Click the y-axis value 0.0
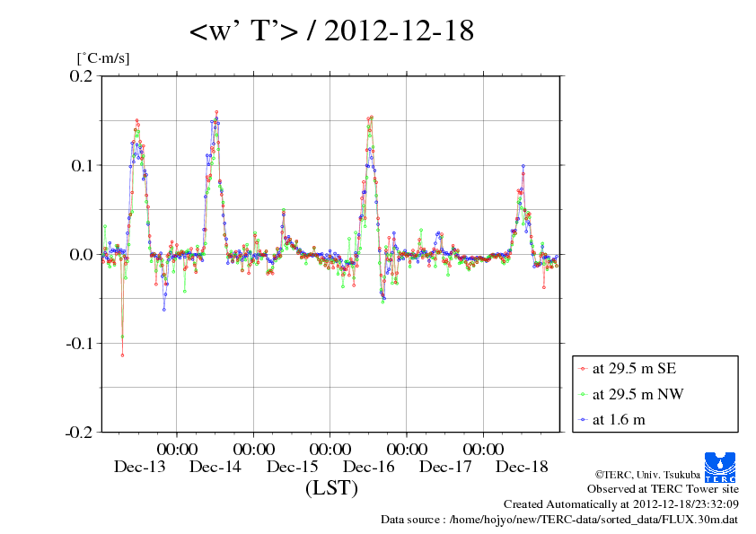Image resolution: width=756 pixels, height=534 pixels. point(81,254)
